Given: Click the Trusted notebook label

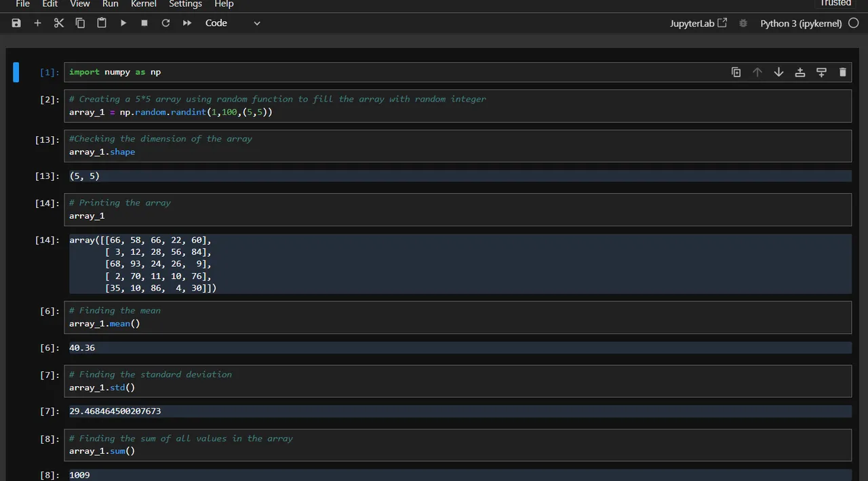Looking at the screenshot, I should 835,3.
